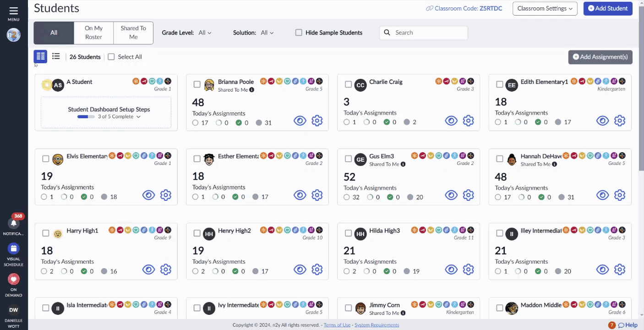Check the Hide Sample Students box
Viewport: 644px width, 330px height.
299,33
